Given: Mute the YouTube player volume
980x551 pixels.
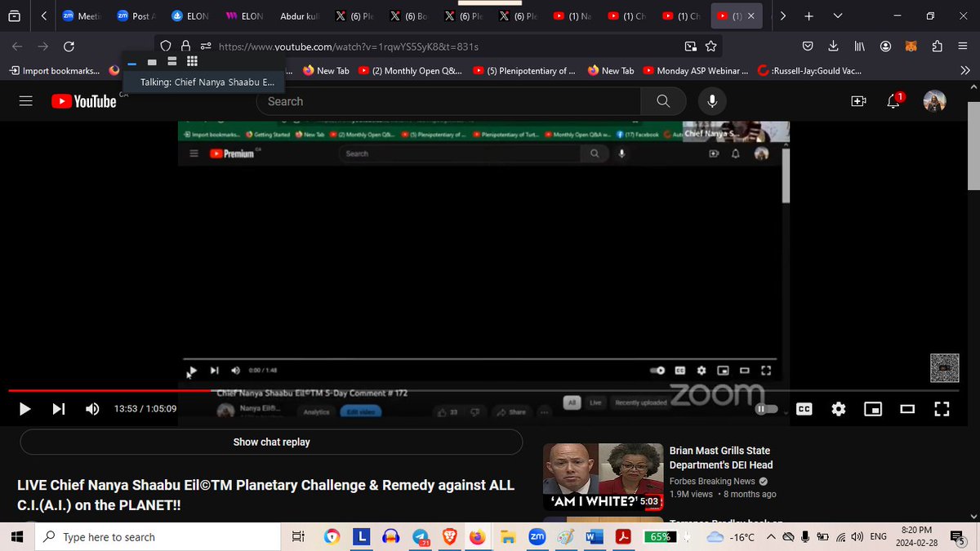Looking at the screenshot, I should coord(92,409).
